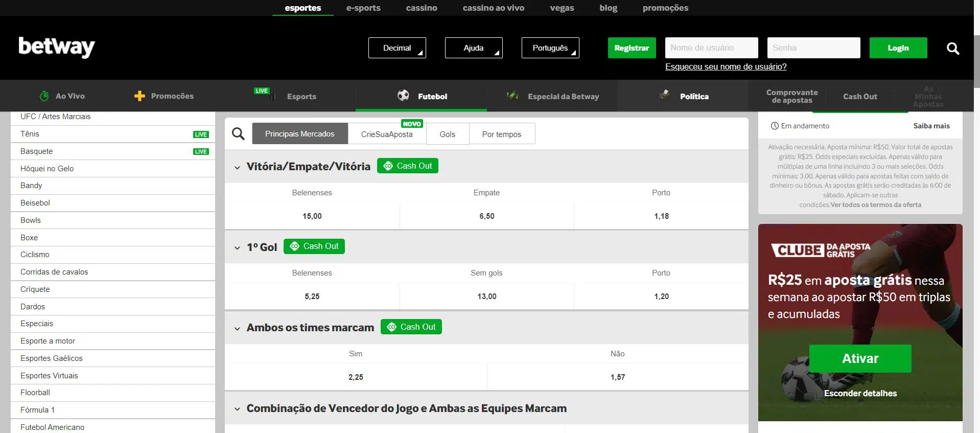Open the promoções top menu
Viewport: 980px width, 433px height.
pyautogui.click(x=665, y=8)
